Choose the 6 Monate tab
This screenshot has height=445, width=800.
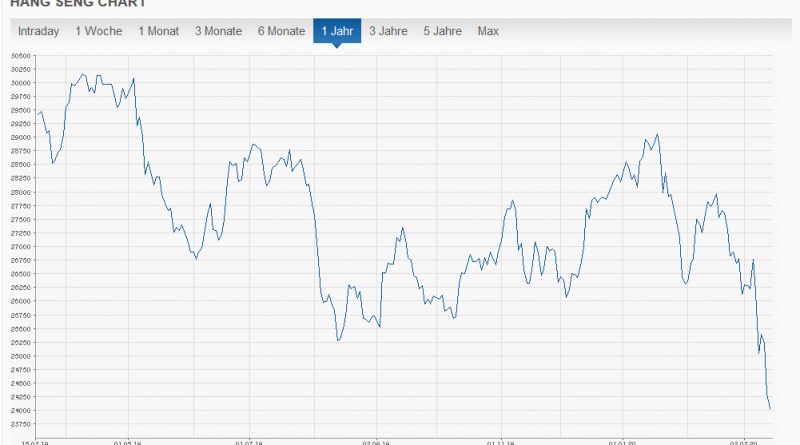click(281, 31)
